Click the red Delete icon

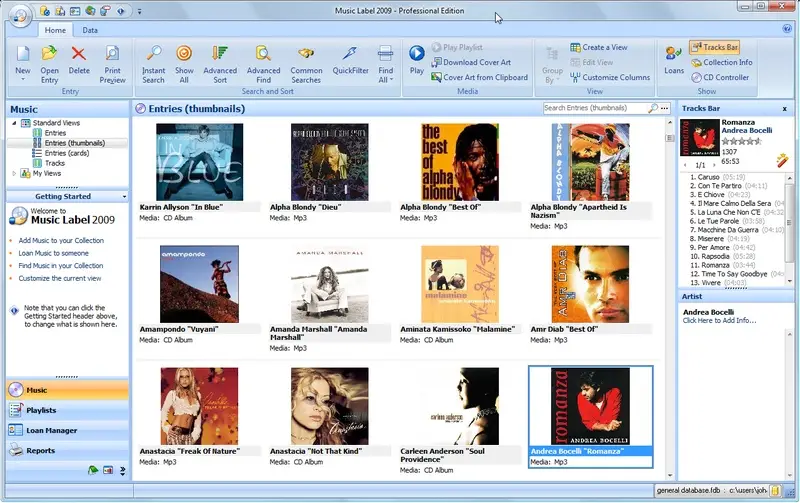[x=79, y=53]
